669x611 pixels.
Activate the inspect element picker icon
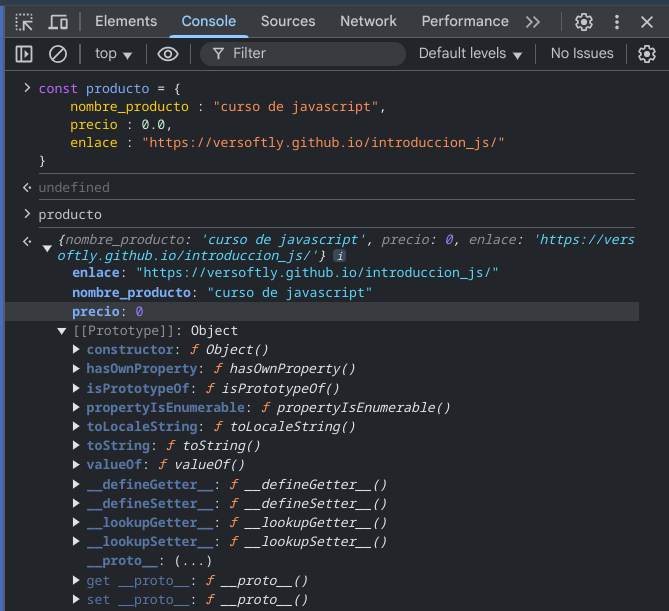pos(24,22)
